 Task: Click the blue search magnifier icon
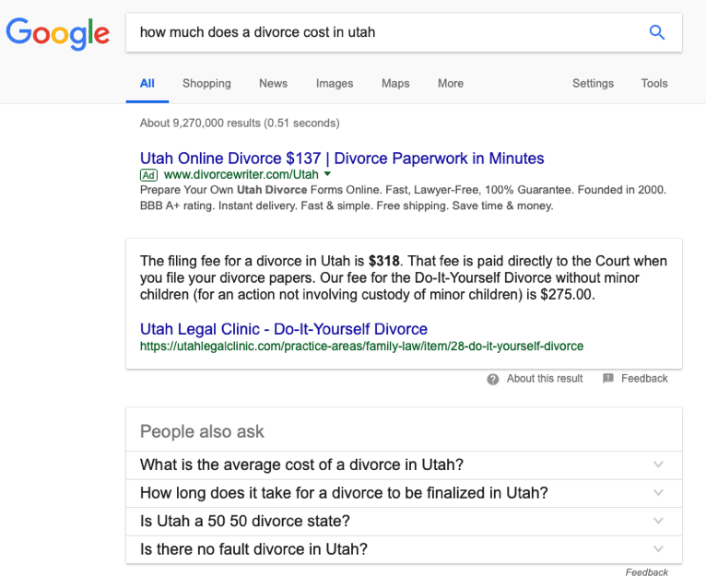[x=656, y=32]
